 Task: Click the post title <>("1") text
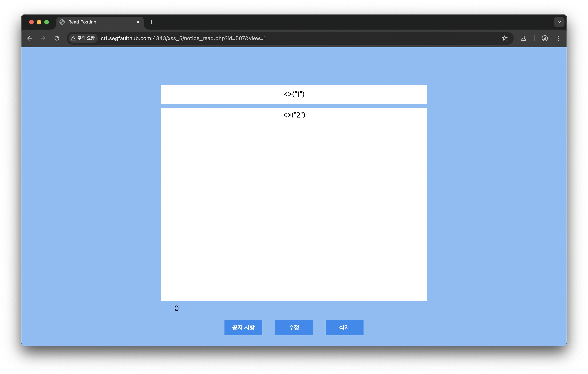[294, 94]
